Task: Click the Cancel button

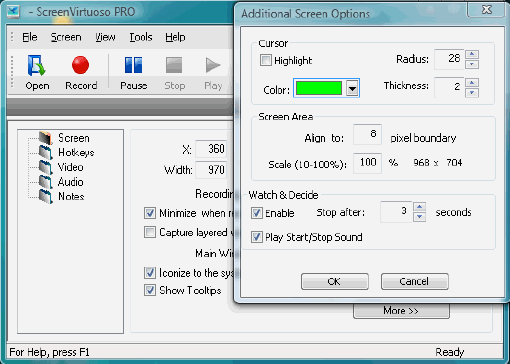Action: [415, 282]
